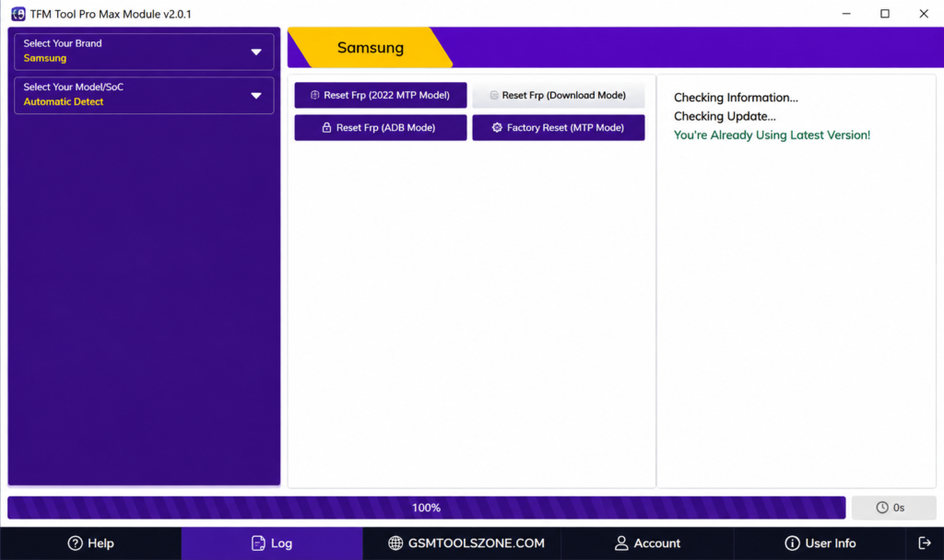Screen dimensions: 944x560
Task: Minimize the TFM Tool window
Action: [x=846, y=13]
